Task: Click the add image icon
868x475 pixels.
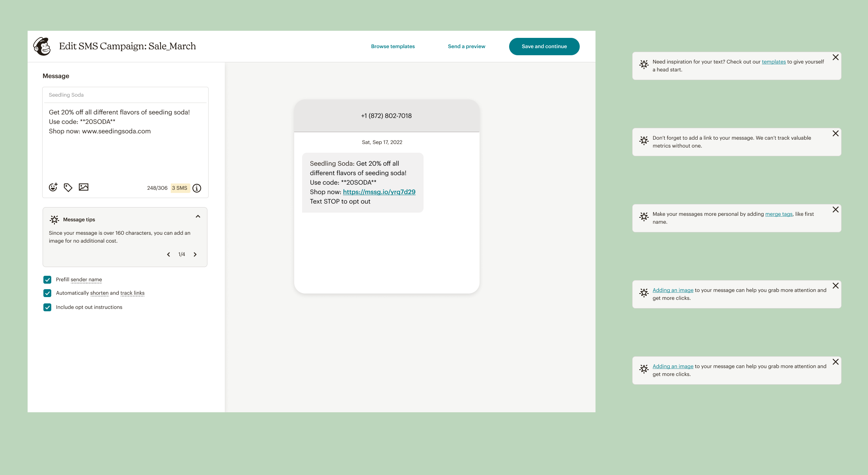Action: [x=84, y=187]
